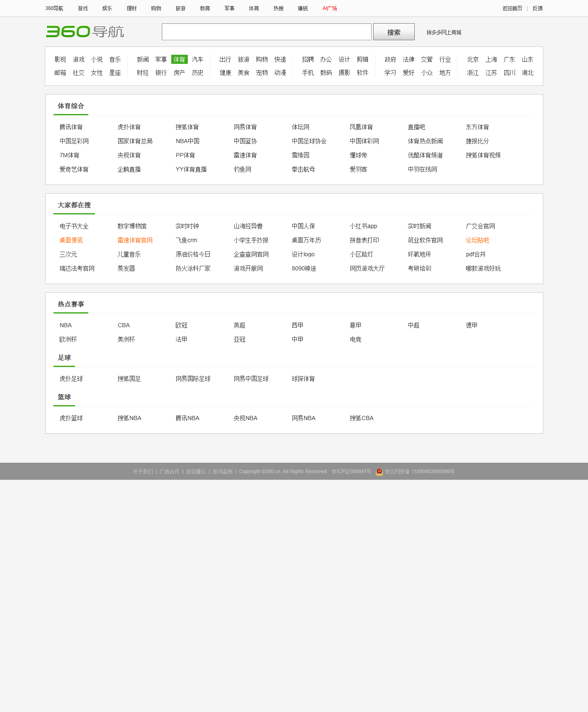Click the 360导航 logo
The height and width of the screenshot is (712, 588).
pyautogui.click(x=85, y=32)
